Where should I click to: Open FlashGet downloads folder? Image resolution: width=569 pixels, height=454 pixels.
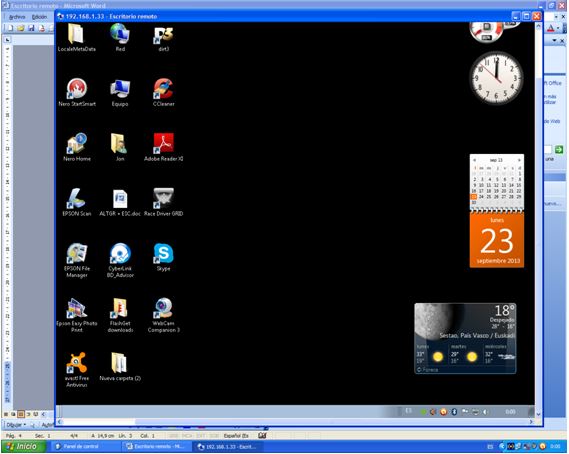click(120, 315)
